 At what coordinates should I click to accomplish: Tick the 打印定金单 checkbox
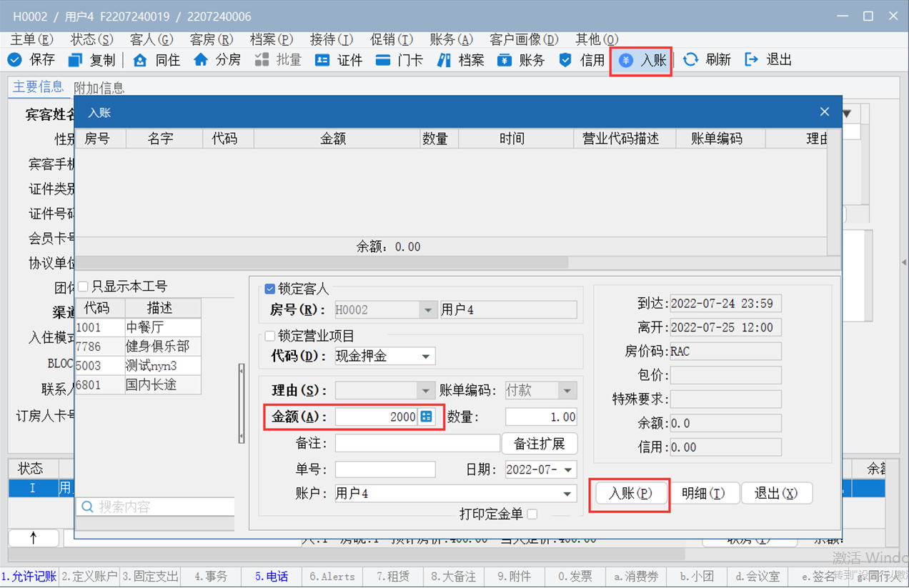(x=532, y=514)
